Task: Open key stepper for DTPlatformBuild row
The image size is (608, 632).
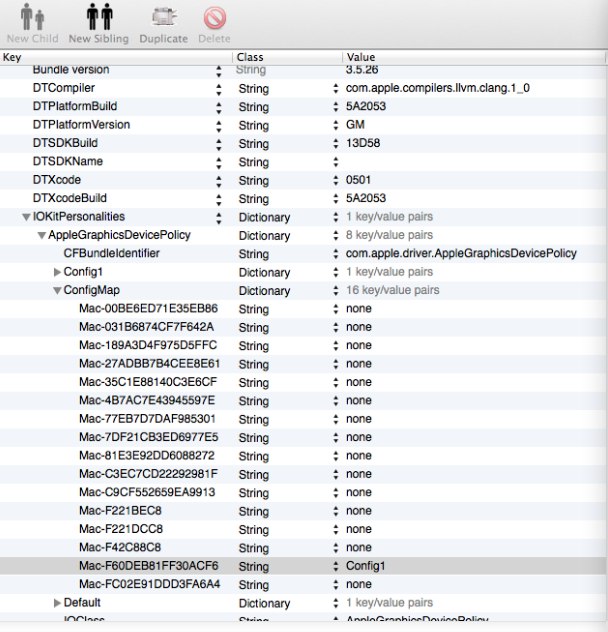Action: (x=219, y=108)
